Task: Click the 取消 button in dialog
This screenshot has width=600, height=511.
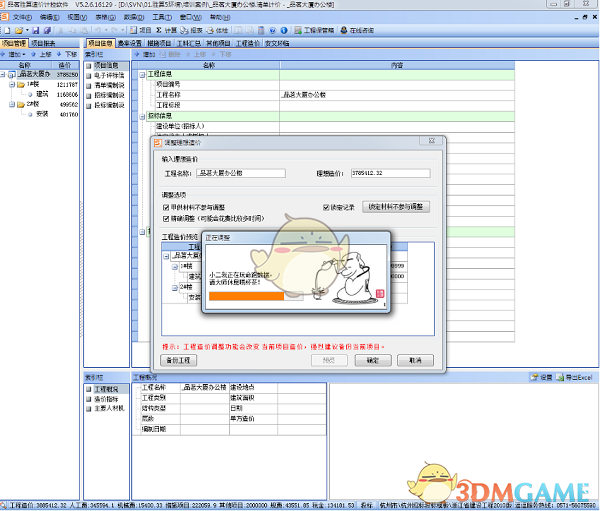Action: point(415,360)
